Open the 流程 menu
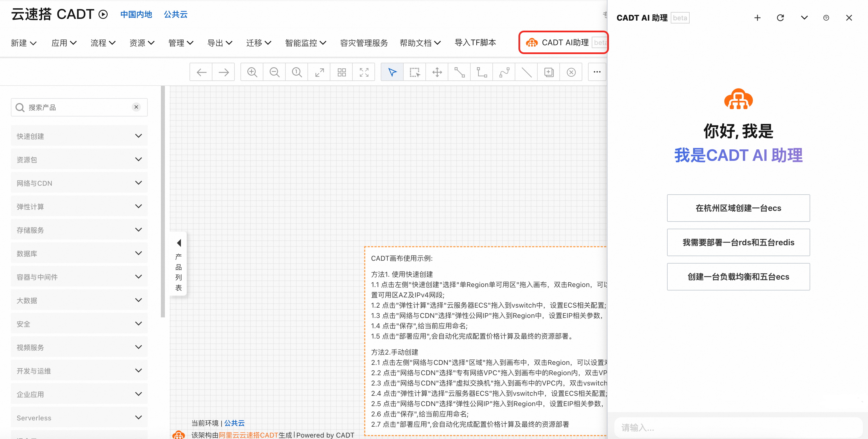The image size is (868, 439). click(103, 43)
